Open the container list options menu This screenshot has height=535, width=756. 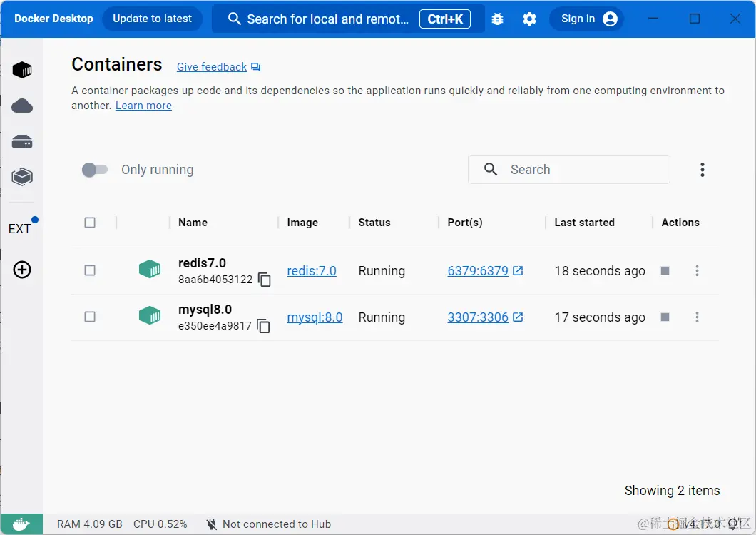coord(702,169)
